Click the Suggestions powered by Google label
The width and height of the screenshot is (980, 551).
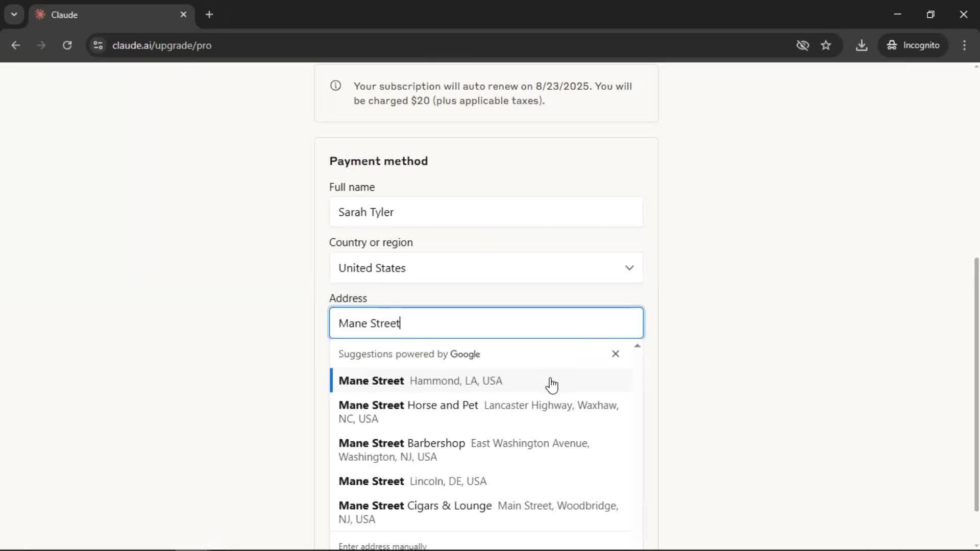(x=409, y=354)
